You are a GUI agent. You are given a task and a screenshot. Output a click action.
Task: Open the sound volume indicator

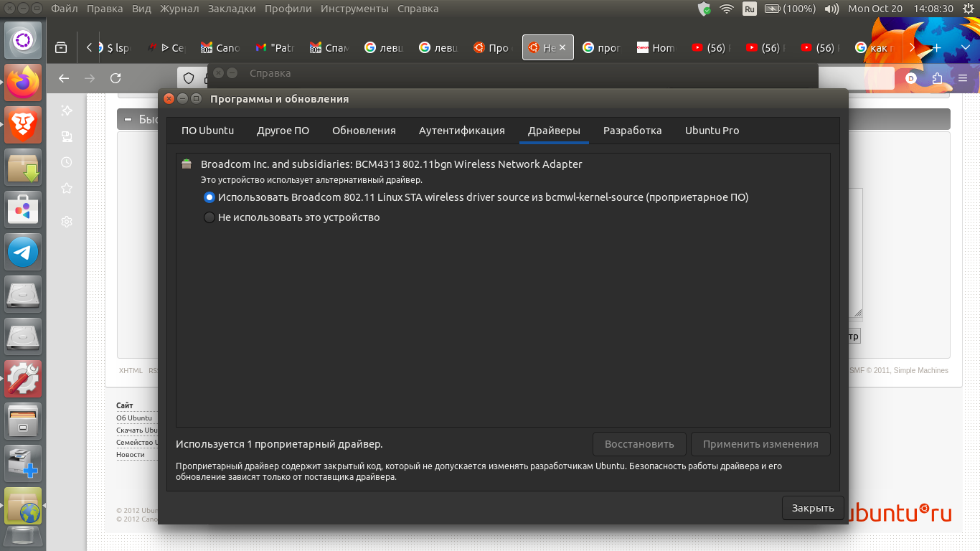point(832,9)
